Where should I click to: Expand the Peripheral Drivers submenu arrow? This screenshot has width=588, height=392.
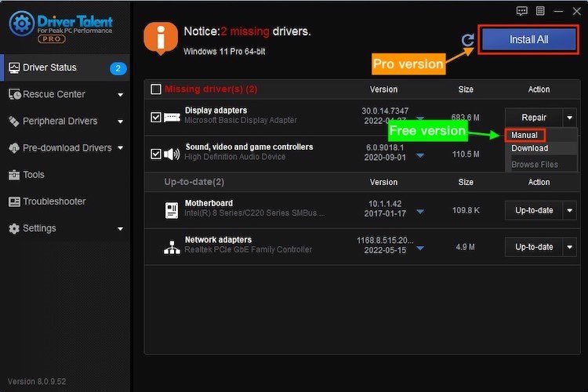(x=121, y=122)
